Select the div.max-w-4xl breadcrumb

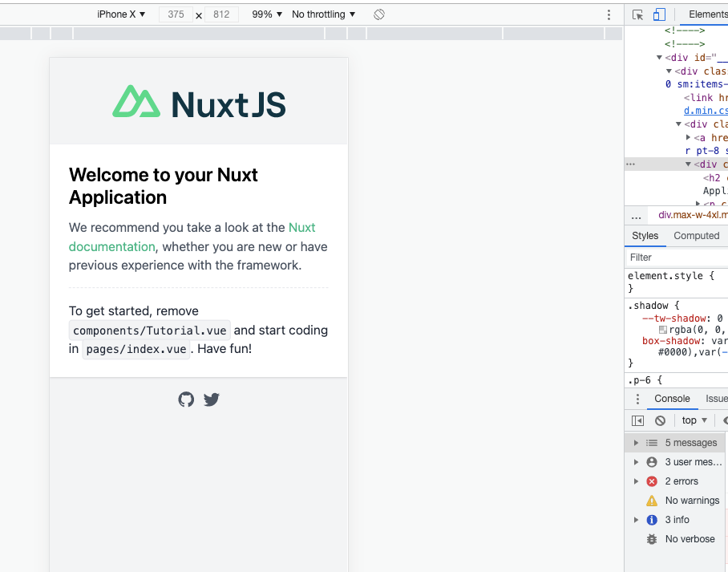693,215
